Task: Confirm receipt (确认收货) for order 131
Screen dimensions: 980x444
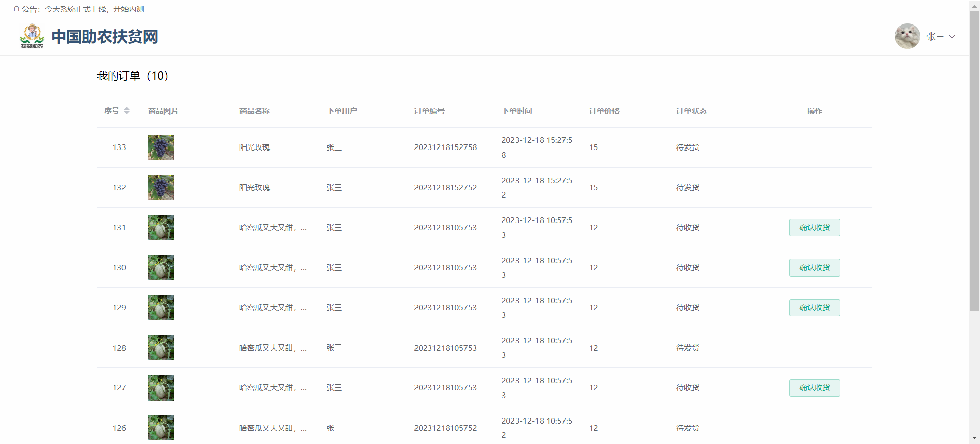Action: [815, 228]
